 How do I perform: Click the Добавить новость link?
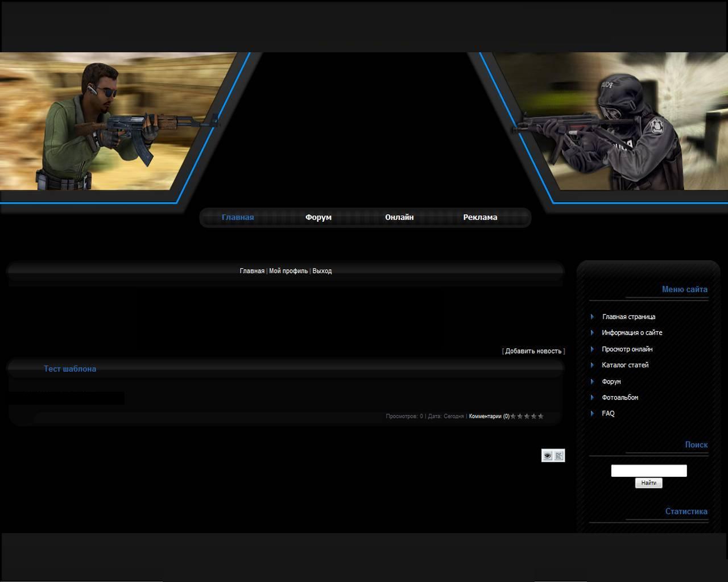click(x=533, y=351)
